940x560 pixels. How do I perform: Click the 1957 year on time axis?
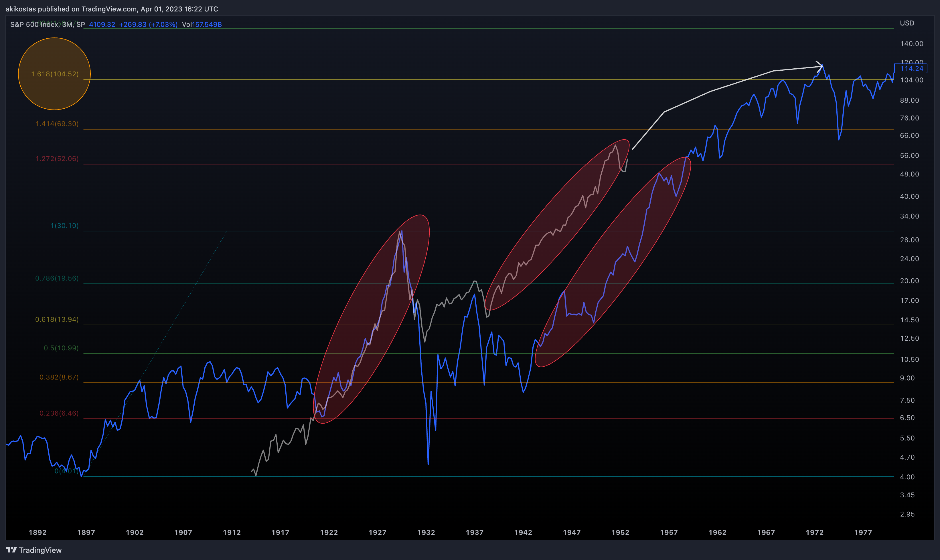point(669,533)
